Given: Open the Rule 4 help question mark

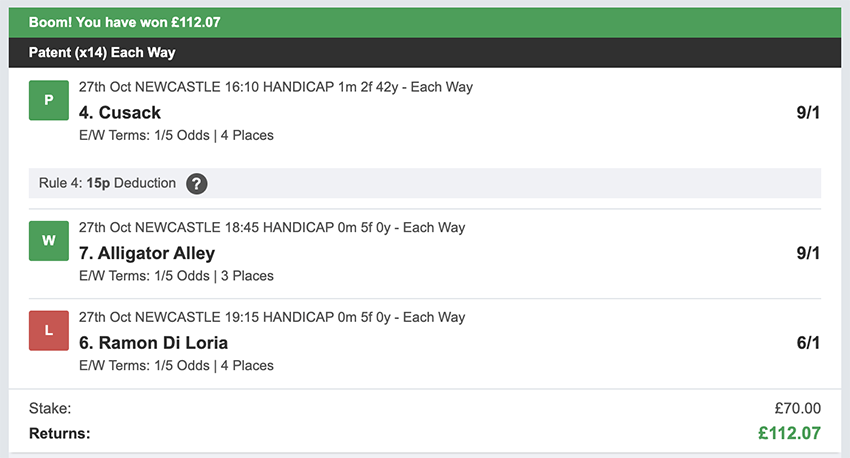Looking at the screenshot, I should pos(197,183).
